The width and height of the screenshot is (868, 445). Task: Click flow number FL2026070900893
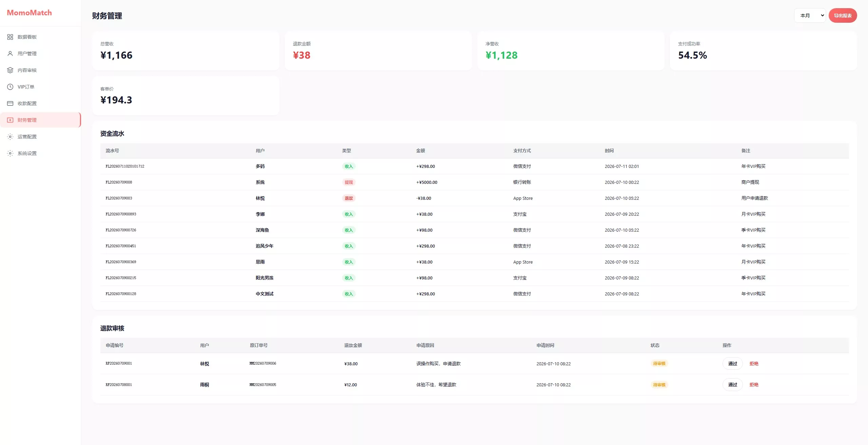point(121,214)
